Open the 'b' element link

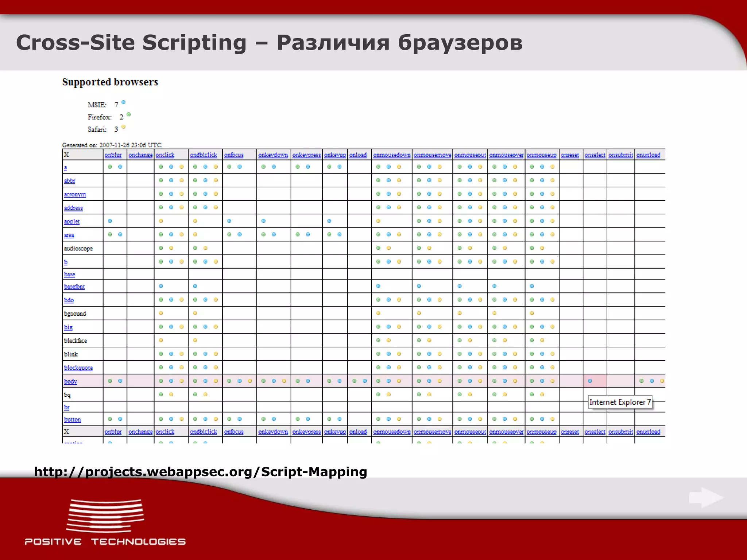[x=66, y=262]
